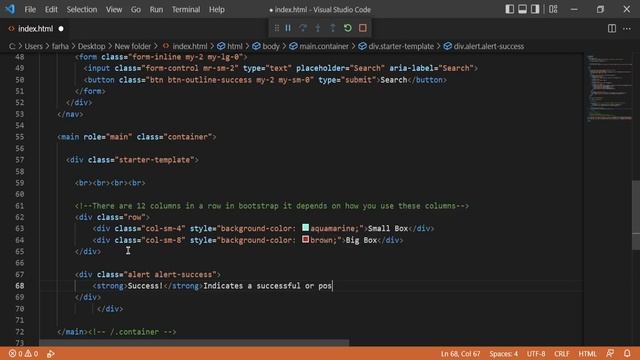This screenshot has width=640, height=360.
Task: Open the Go menu
Action: click(136, 9)
